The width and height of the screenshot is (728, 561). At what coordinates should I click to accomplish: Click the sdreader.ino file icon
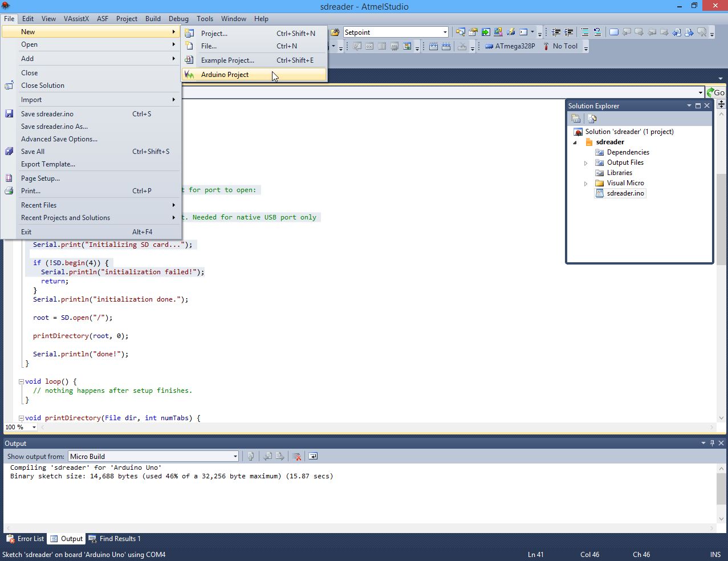[x=599, y=193]
